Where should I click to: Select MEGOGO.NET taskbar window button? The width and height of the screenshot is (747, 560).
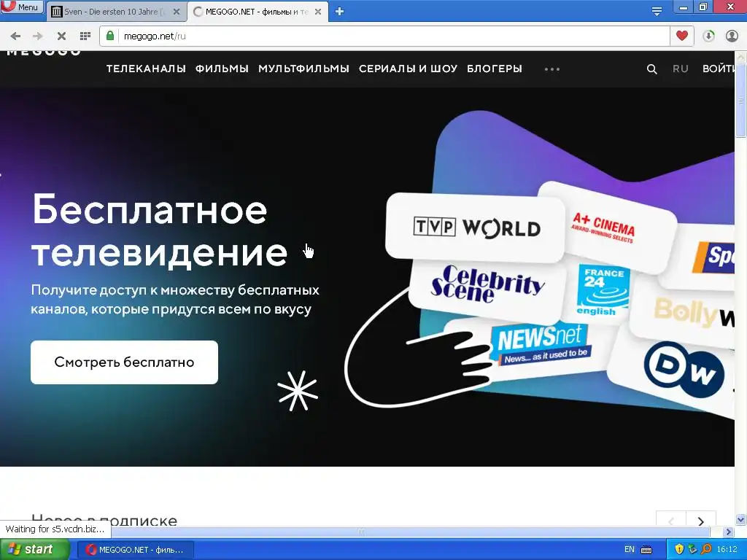point(136,550)
